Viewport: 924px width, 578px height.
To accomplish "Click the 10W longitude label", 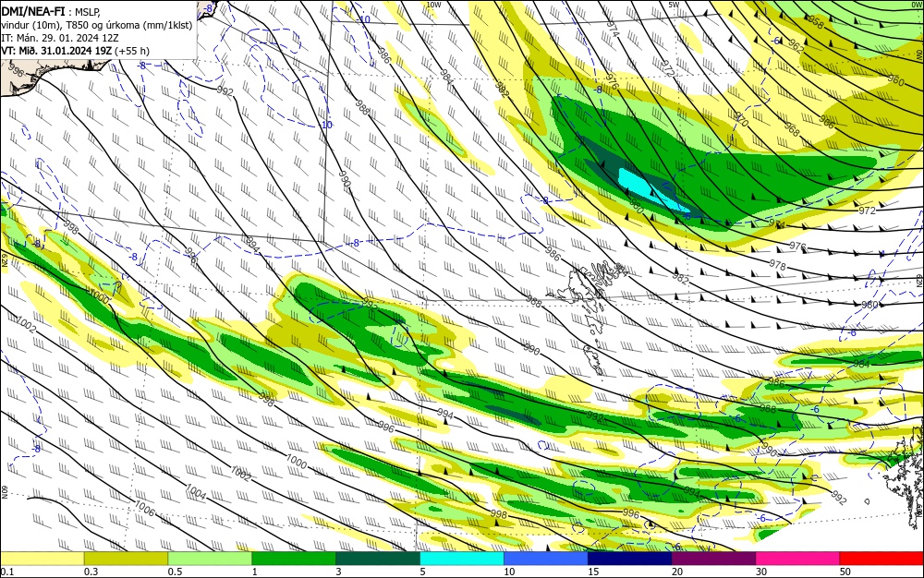I will [433, 5].
